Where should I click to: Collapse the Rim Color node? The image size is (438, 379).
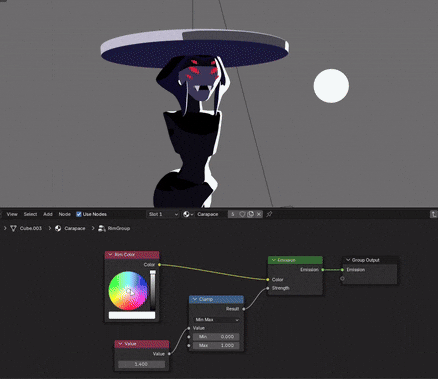coord(110,255)
